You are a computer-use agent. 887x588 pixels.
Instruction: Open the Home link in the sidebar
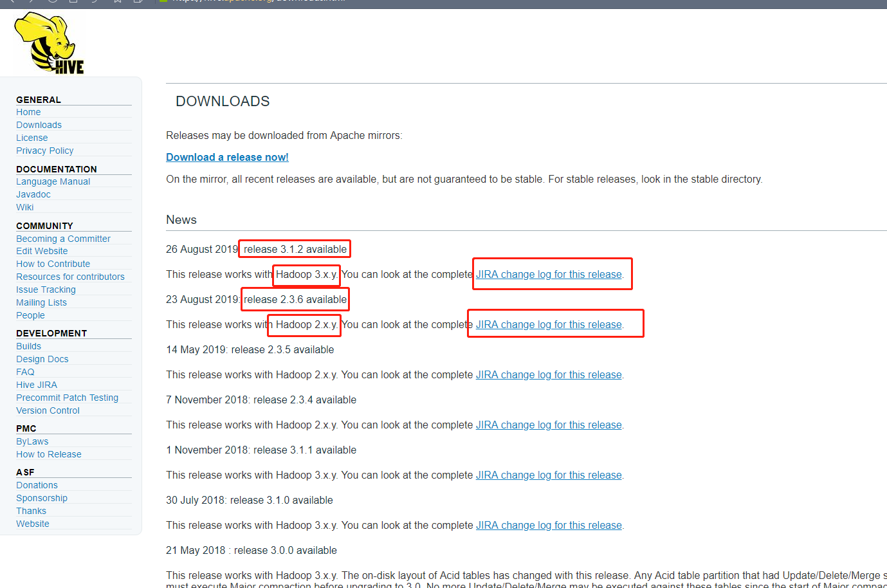(x=28, y=112)
